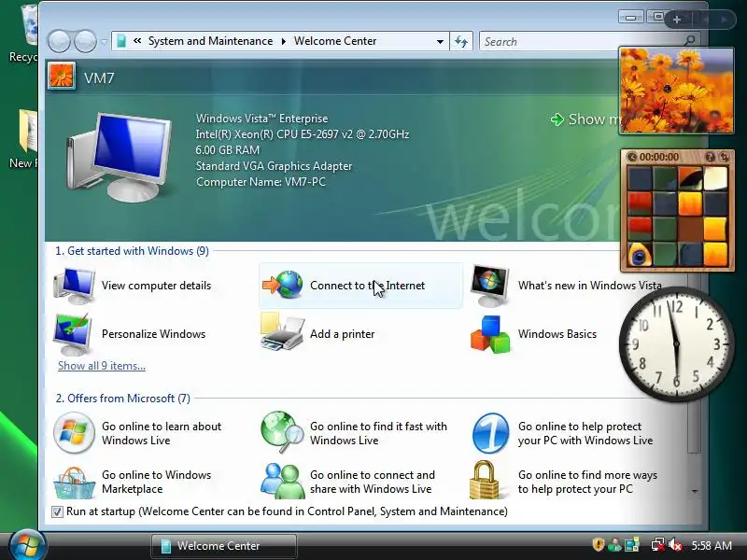Click the puzzle timer 00:00:00 text

[x=659, y=157]
